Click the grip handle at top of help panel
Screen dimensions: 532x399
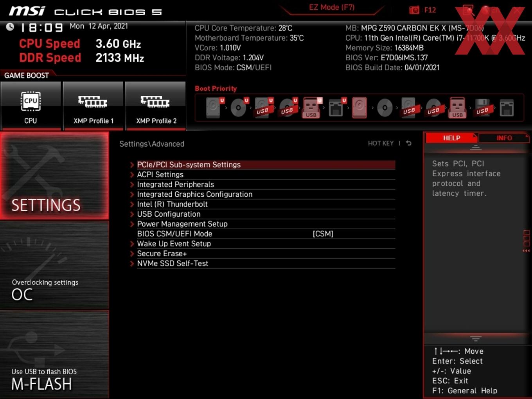pos(476,148)
